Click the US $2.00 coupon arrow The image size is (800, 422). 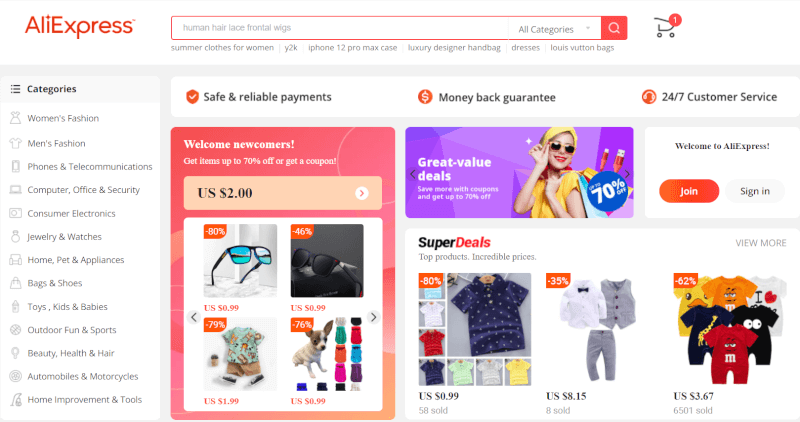362,193
